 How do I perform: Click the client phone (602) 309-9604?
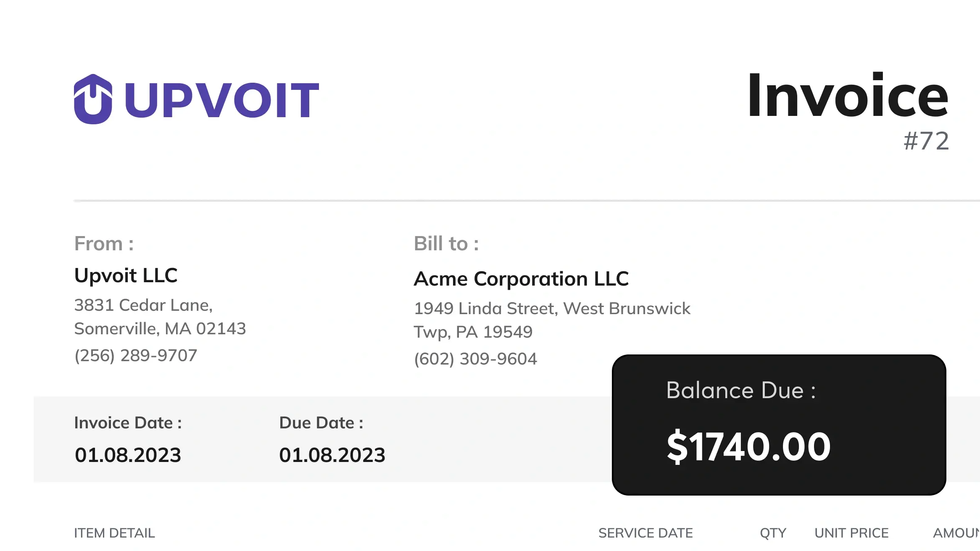[475, 359]
